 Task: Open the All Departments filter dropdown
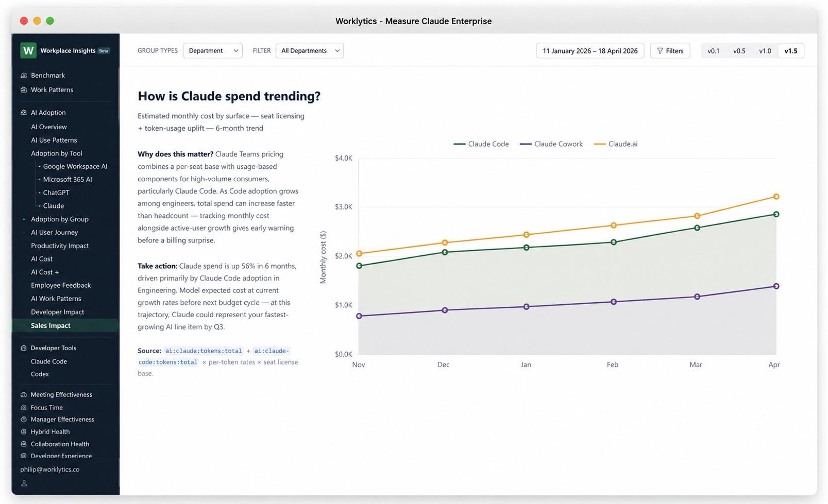[x=310, y=50]
